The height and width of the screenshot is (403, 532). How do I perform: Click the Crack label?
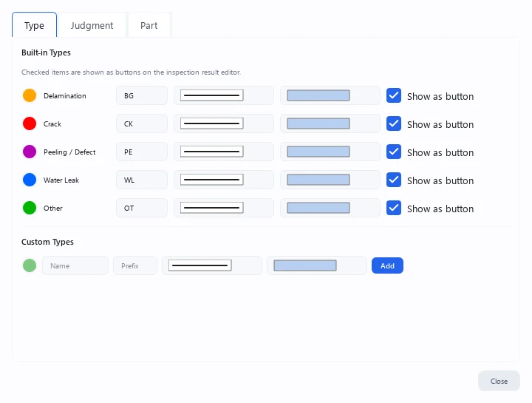pyautogui.click(x=52, y=124)
